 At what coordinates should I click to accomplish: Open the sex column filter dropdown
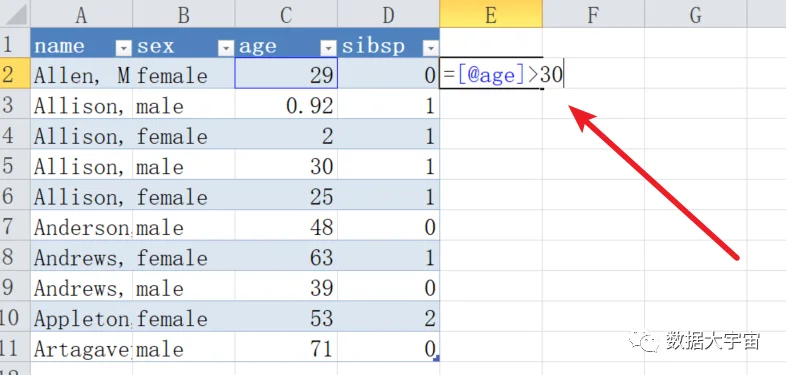point(226,48)
